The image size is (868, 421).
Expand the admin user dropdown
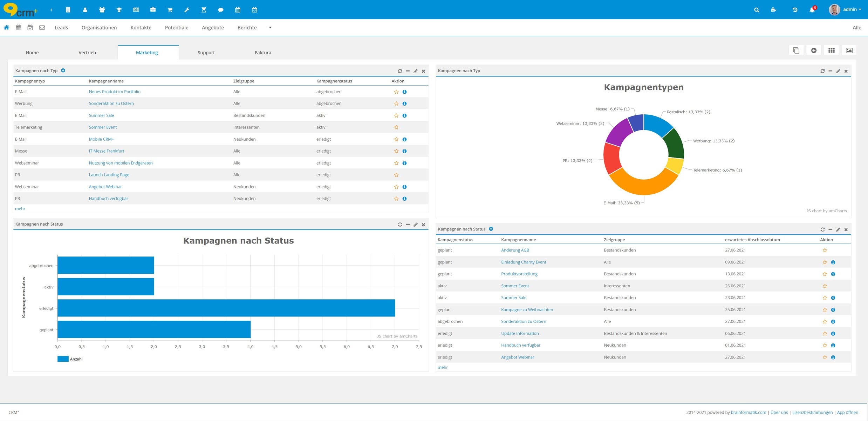point(852,9)
